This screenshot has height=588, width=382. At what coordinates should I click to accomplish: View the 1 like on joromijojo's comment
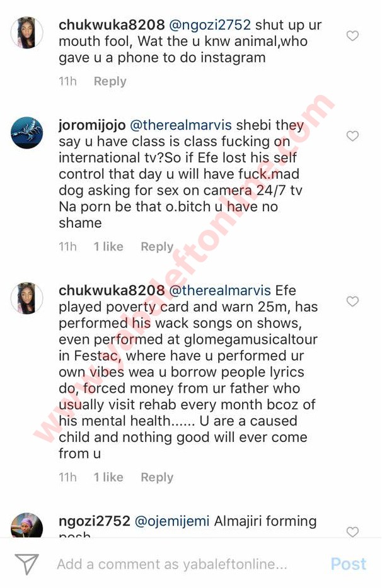(108, 247)
